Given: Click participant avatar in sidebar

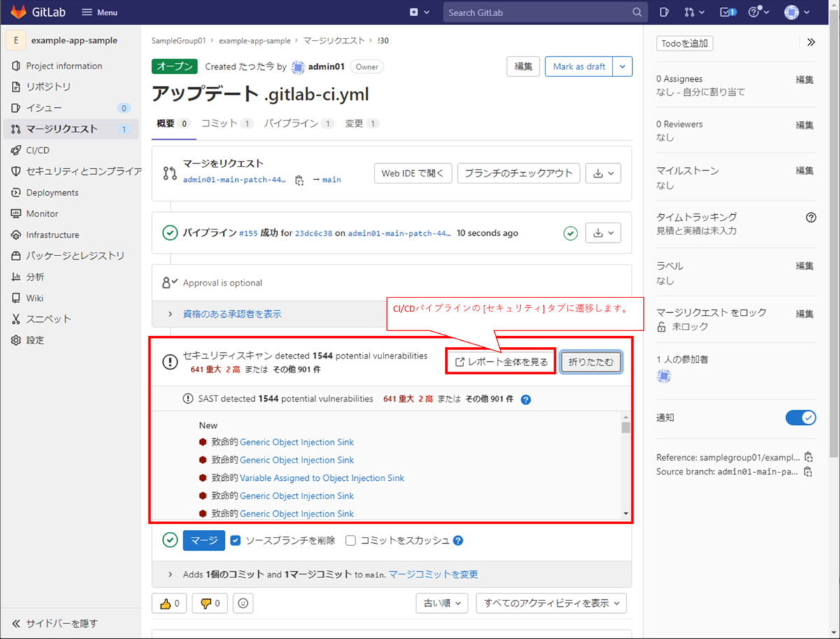Looking at the screenshot, I should tap(664, 377).
